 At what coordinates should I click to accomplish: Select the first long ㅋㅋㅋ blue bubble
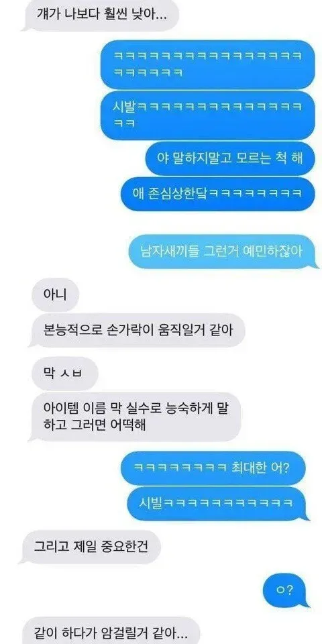207,64
